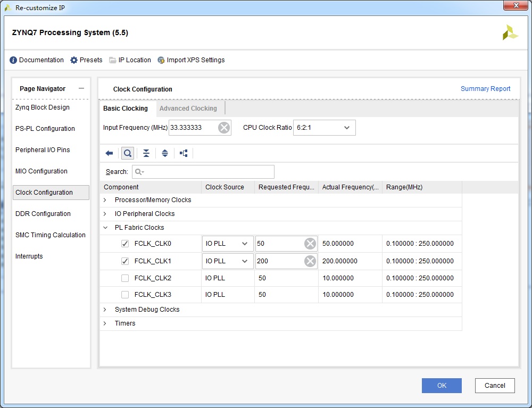Viewport: 532px width, 408px height.
Task: Select Clock Configuration page
Action: tap(51, 193)
